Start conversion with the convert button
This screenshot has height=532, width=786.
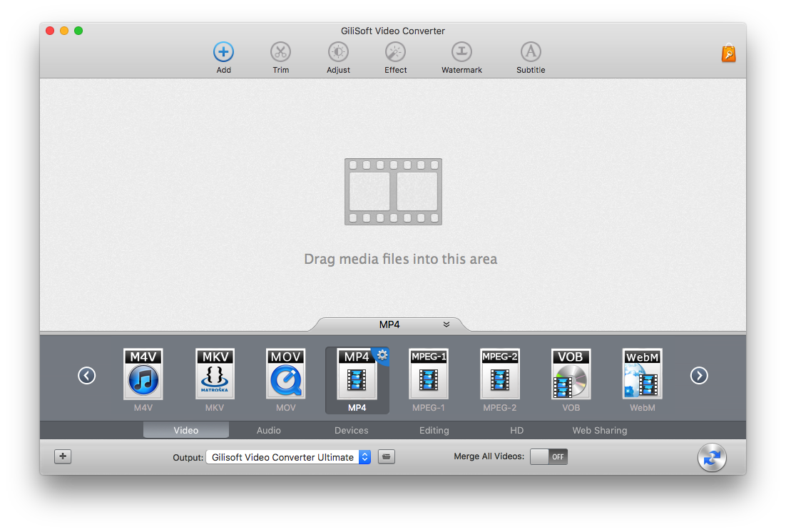pyautogui.click(x=712, y=457)
